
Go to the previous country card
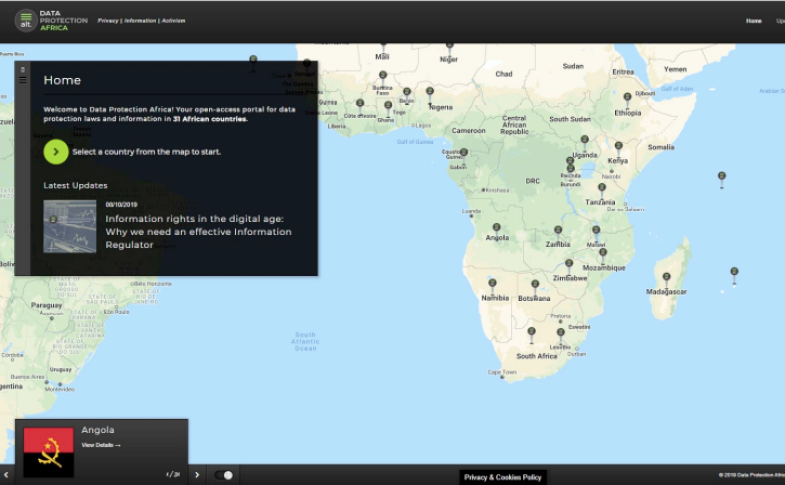[7, 475]
